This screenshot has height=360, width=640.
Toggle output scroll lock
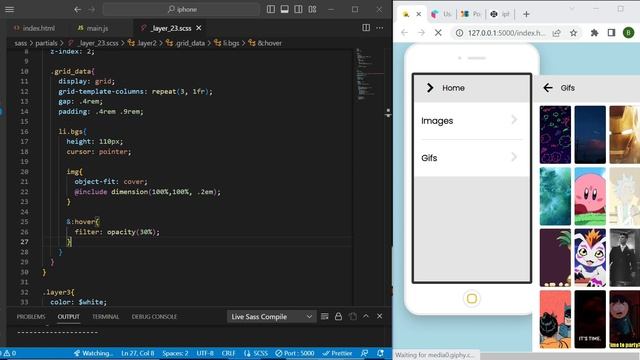point(338,316)
